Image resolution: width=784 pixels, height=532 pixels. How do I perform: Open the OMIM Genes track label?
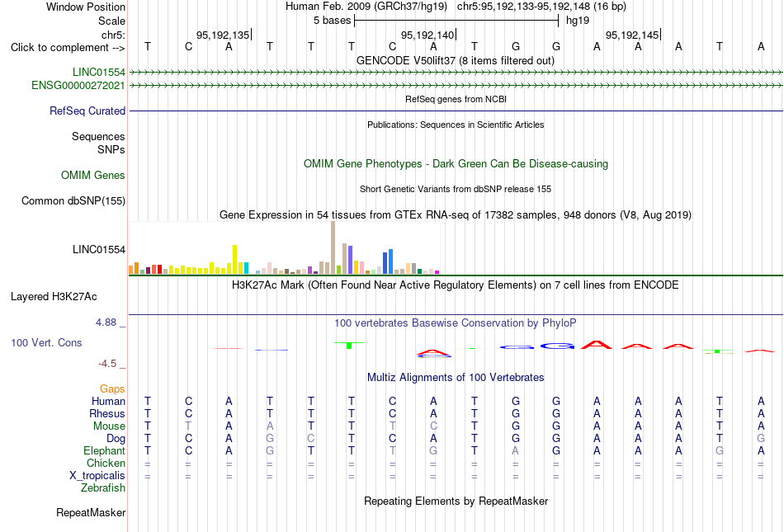[92, 176]
